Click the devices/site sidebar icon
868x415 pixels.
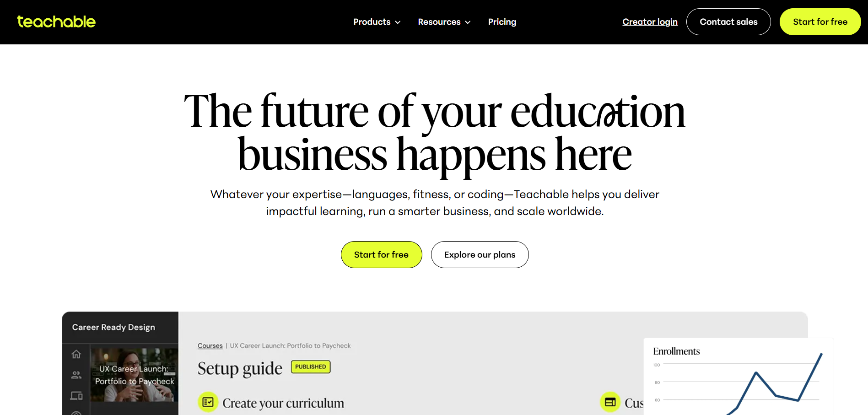pyautogui.click(x=76, y=395)
